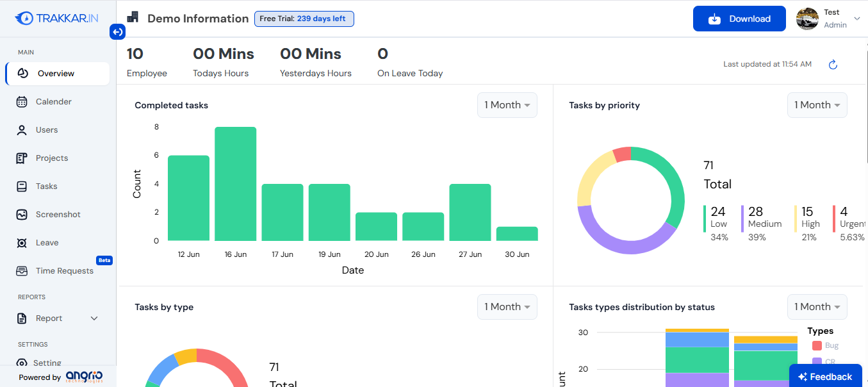
Task: Collapse sidebar with the arrow toggle
Action: [117, 32]
